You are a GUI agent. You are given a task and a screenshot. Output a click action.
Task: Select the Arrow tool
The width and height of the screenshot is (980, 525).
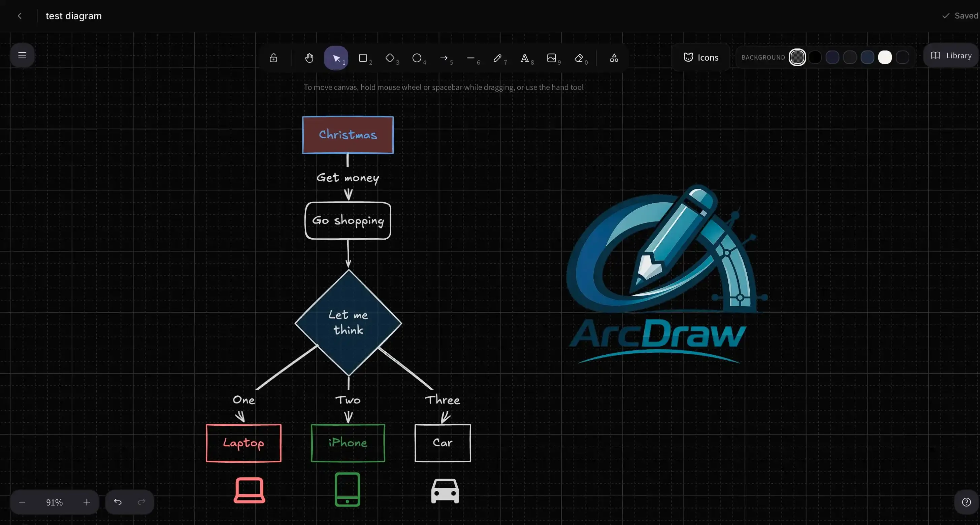click(444, 58)
